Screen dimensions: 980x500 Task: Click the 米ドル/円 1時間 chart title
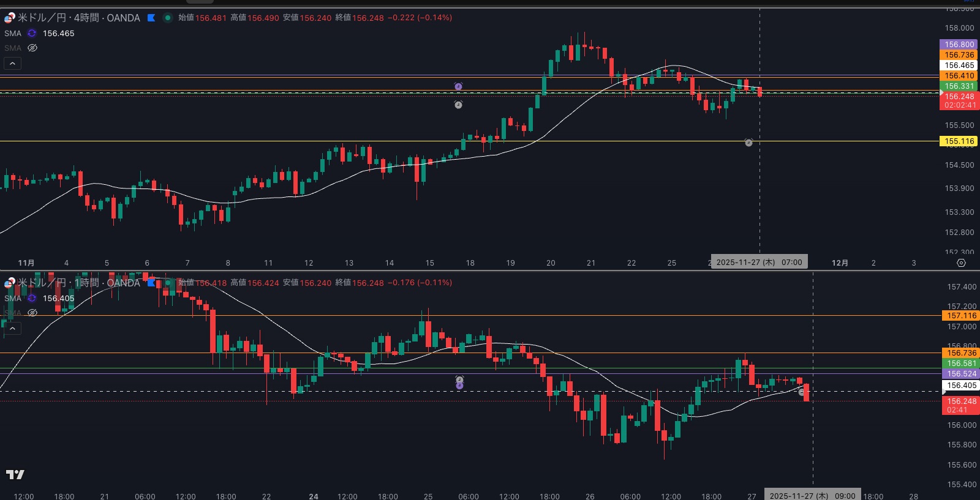click(x=78, y=283)
